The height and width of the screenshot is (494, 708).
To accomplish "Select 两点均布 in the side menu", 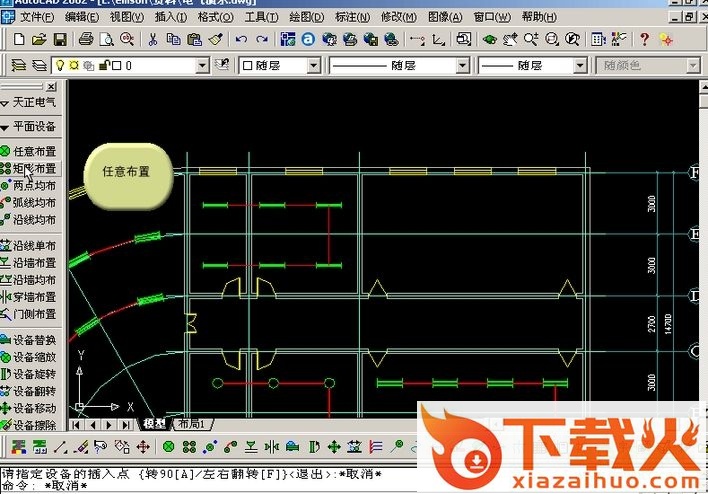I will [29, 186].
